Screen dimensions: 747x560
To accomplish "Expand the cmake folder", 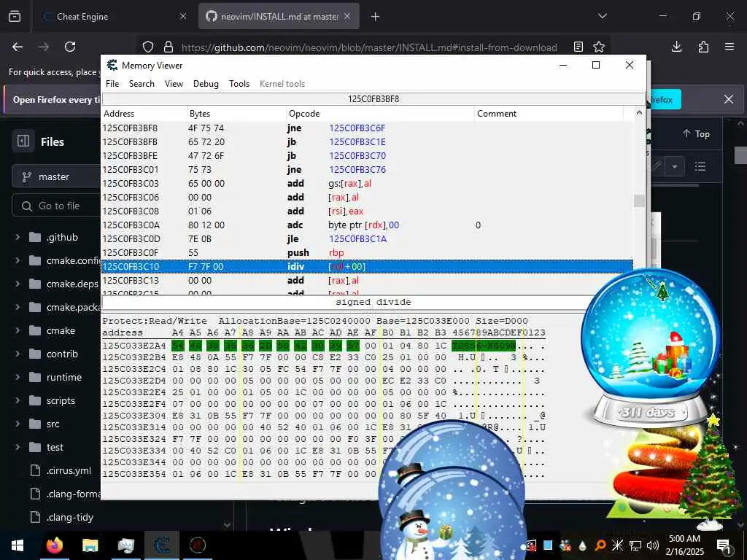I will pos(18,330).
